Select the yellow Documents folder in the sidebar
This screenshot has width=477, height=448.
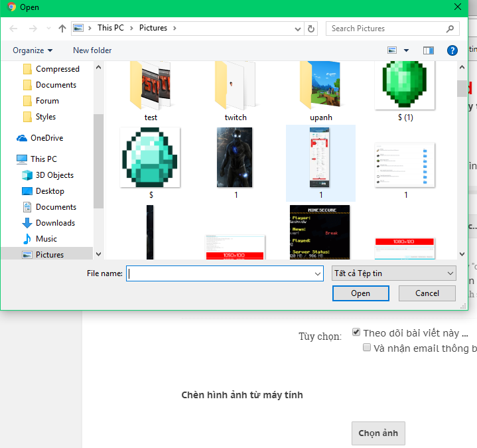click(50, 85)
